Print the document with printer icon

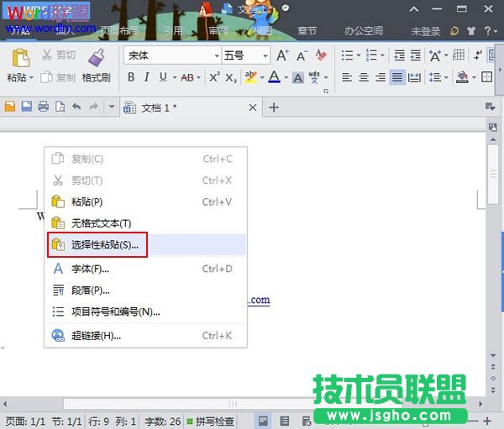44,107
